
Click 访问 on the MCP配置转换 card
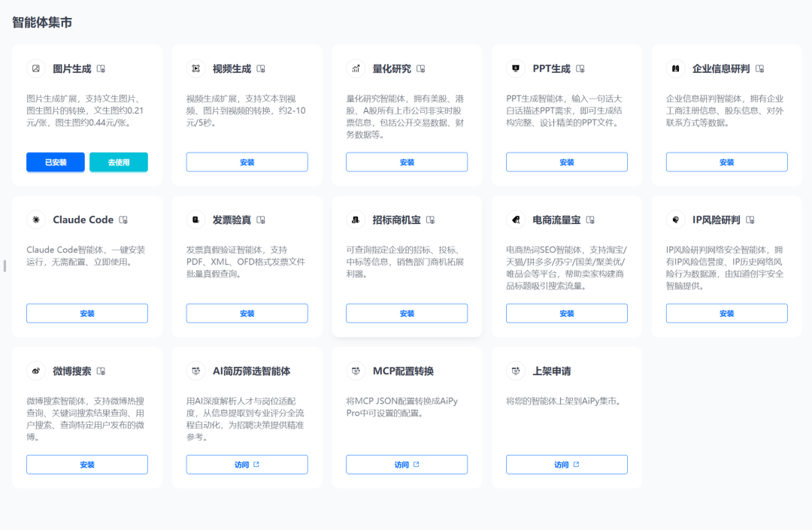pos(407,464)
